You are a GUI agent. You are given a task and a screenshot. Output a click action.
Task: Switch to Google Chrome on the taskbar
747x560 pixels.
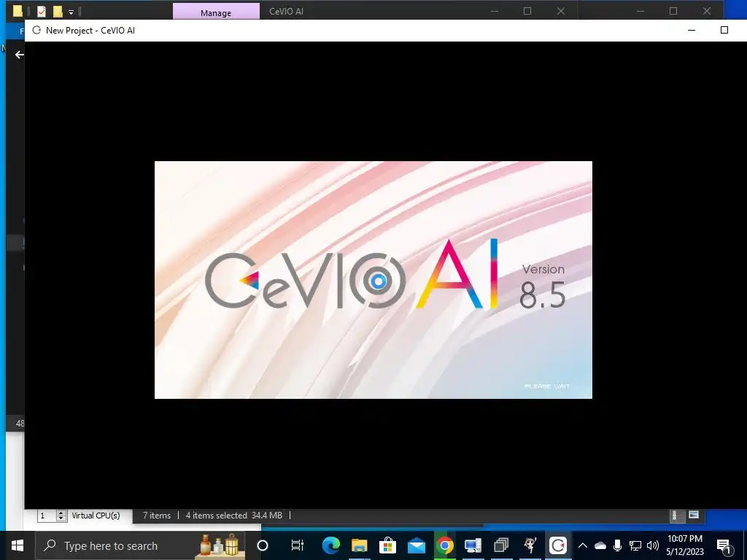444,545
